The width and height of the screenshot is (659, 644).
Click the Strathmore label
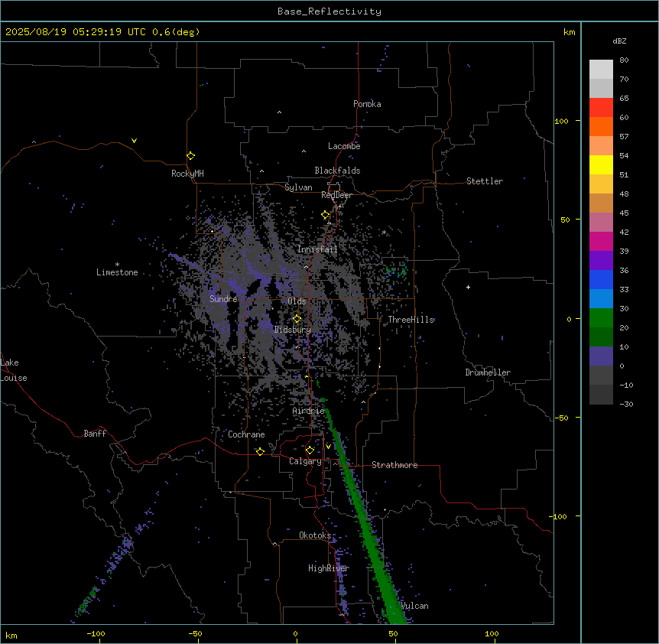click(394, 465)
